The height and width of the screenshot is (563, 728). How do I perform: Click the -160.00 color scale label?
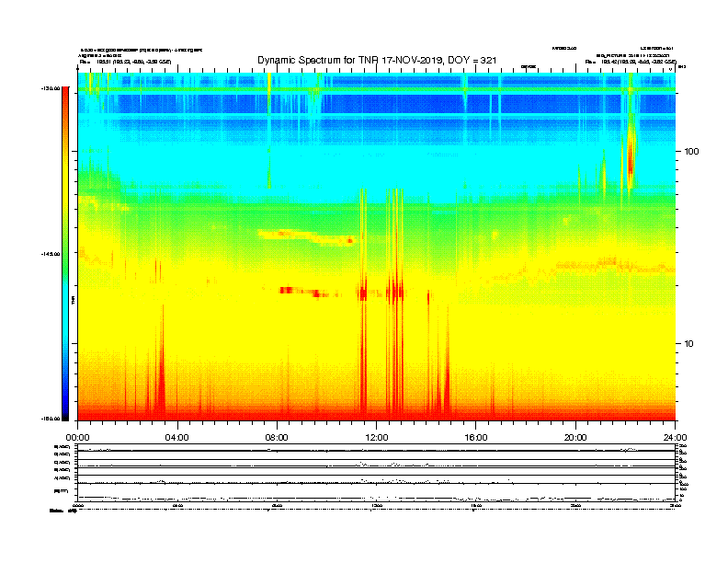(x=51, y=419)
